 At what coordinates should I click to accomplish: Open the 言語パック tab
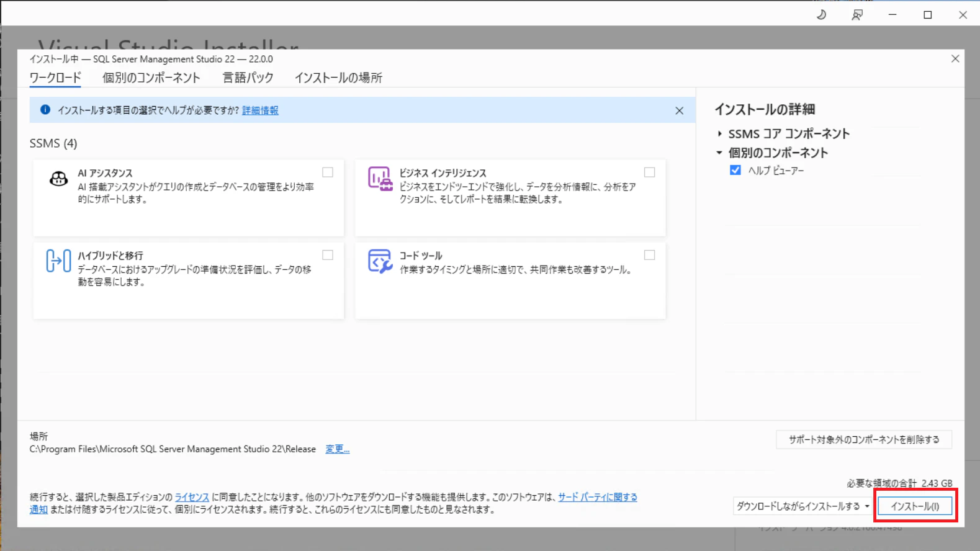(x=248, y=78)
